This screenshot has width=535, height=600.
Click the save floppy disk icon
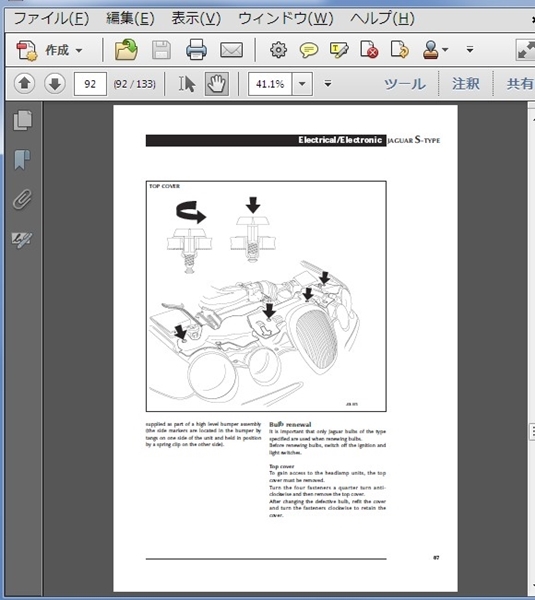pyautogui.click(x=161, y=50)
